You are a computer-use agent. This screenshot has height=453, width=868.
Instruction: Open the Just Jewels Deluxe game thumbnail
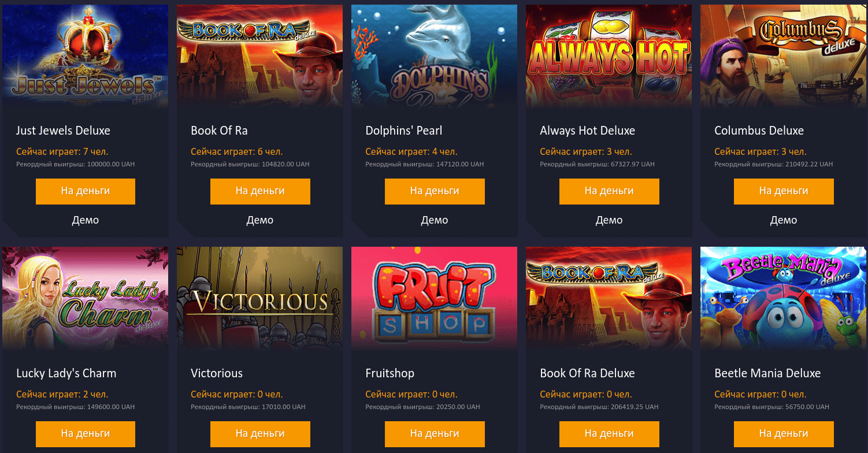pyautogui.click(x=86, y=57)
